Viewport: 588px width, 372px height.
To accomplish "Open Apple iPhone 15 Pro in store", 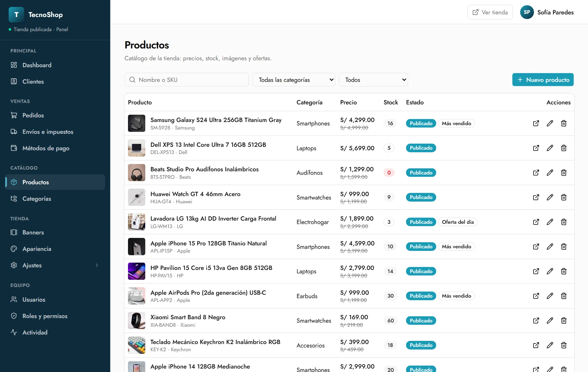I will coord(536,247).
